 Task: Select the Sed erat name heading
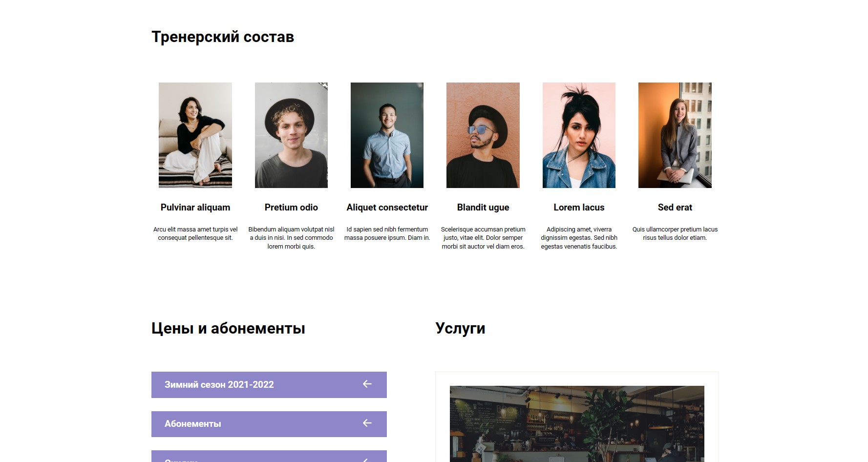675,208
